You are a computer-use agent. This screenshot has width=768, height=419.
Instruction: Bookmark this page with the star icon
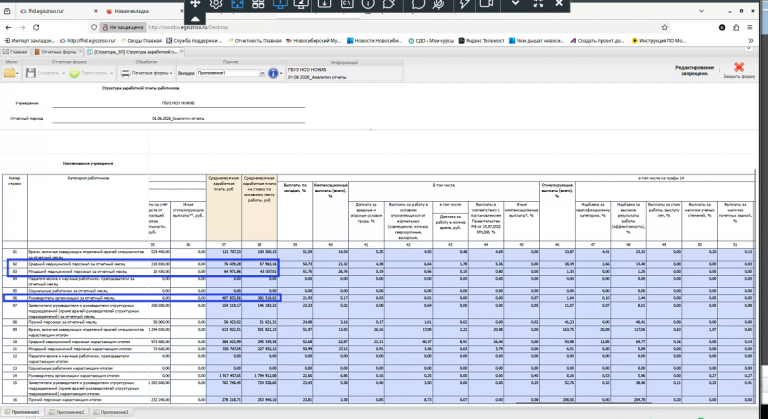pyautogui.click(x=664, y=27)
